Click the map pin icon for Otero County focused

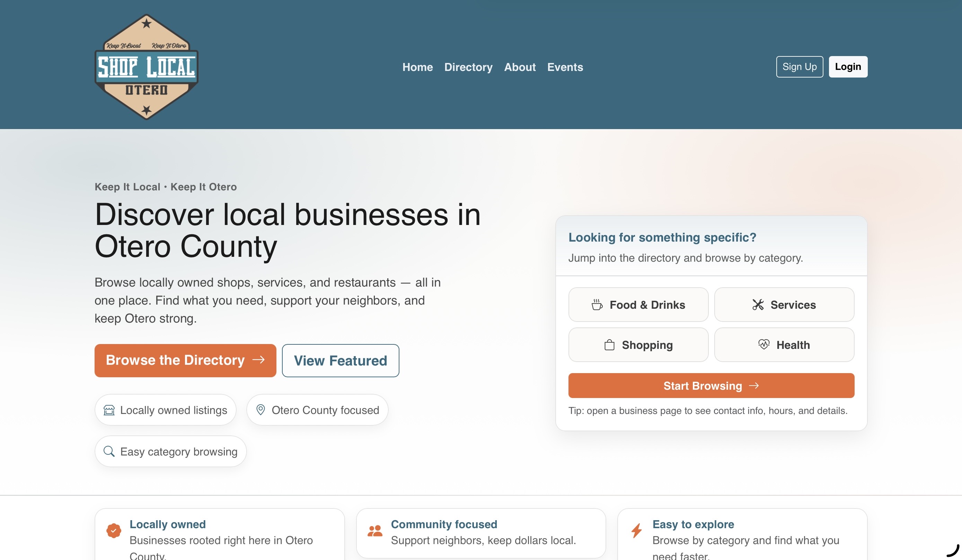point(261,410)
